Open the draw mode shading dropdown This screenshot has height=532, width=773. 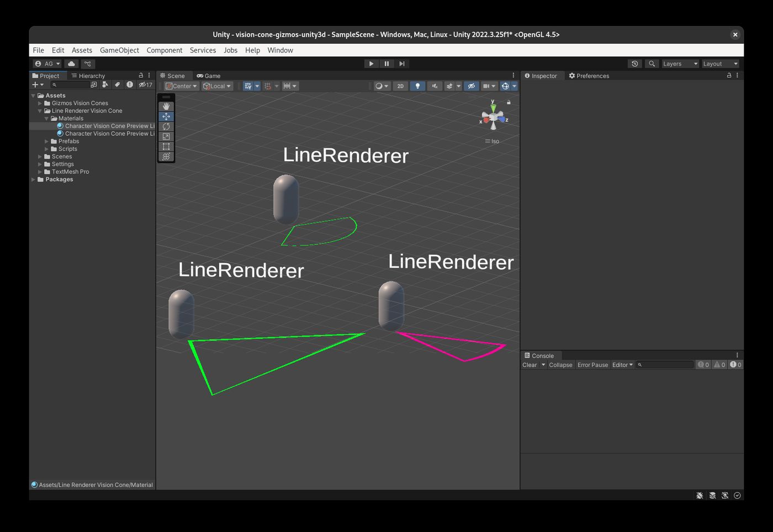(x=382, y=86)
